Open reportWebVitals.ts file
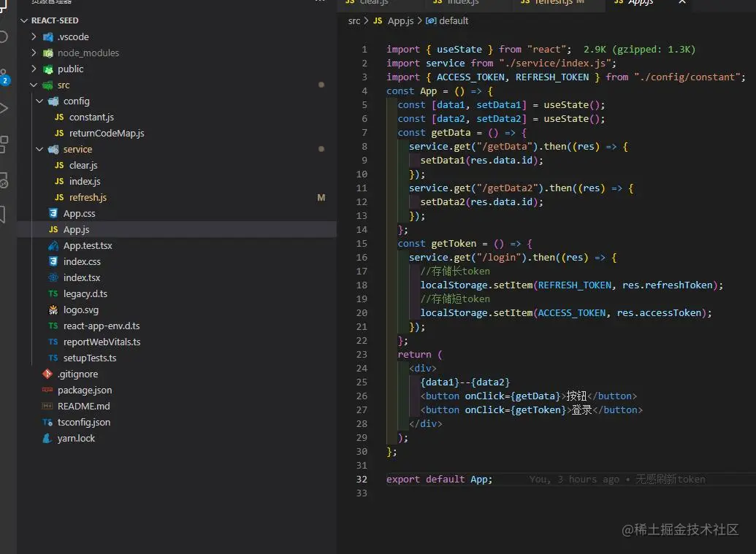 (x=102, y=342)
